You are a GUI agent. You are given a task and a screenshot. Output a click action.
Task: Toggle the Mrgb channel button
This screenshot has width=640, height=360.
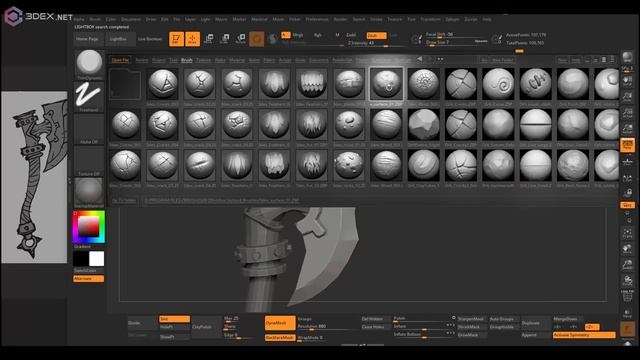[x=298, y=36]
